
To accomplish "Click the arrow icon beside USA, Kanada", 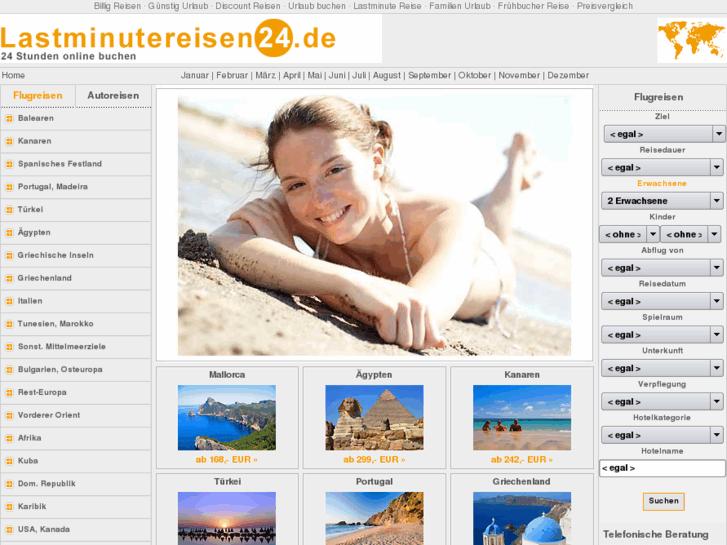I will [9, 530].
